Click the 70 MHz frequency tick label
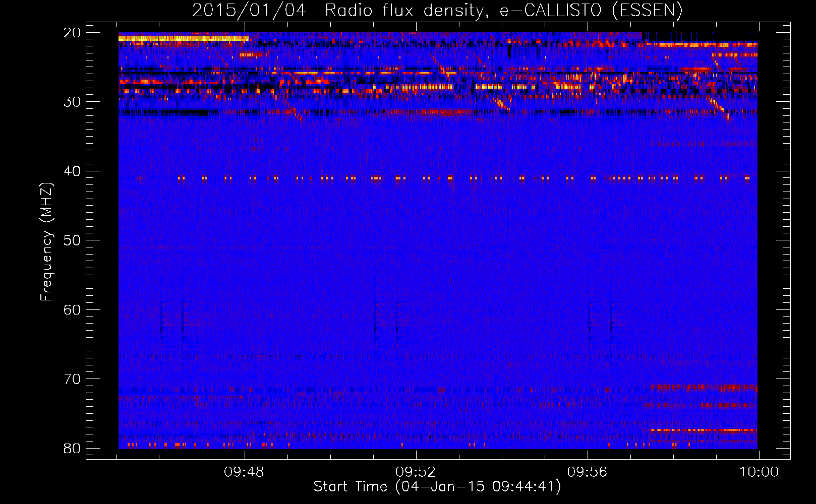Viewport: 816px width, 504px height. (x=72, y=379)
